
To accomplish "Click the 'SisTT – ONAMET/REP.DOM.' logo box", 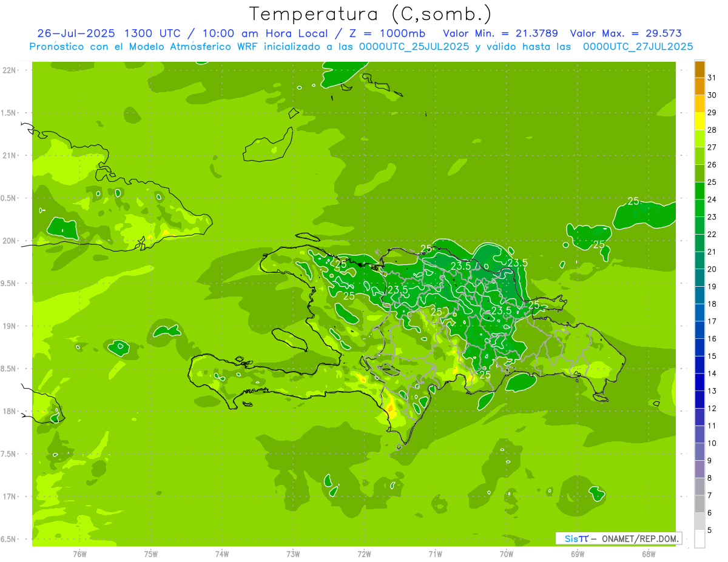I will pyautogui.click(x=618, y=538).
